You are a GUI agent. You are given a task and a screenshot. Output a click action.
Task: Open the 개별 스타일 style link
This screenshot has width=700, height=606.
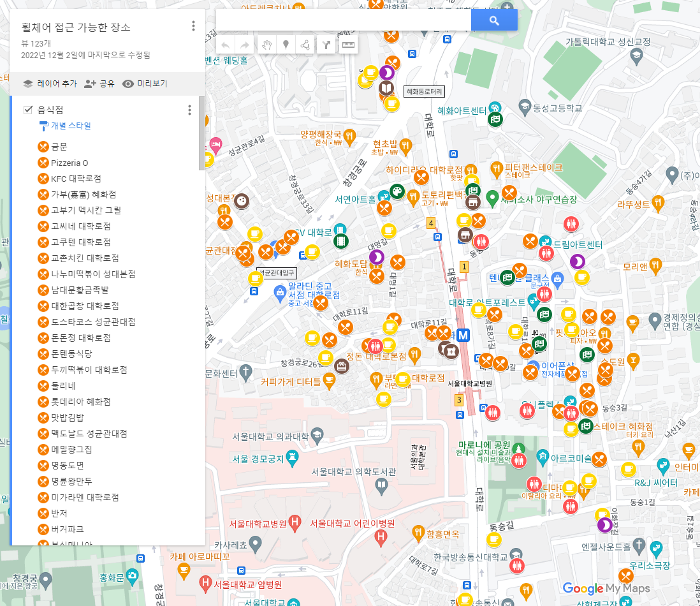tap(66, 126)
